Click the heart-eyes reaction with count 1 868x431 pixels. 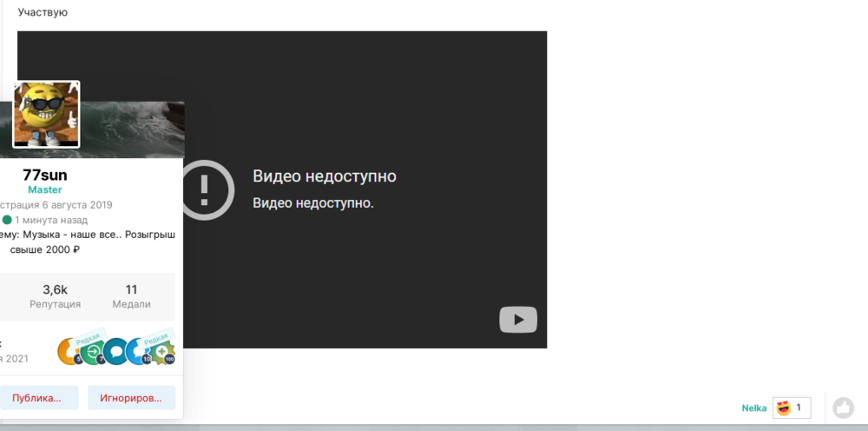(x=792, y=408)
